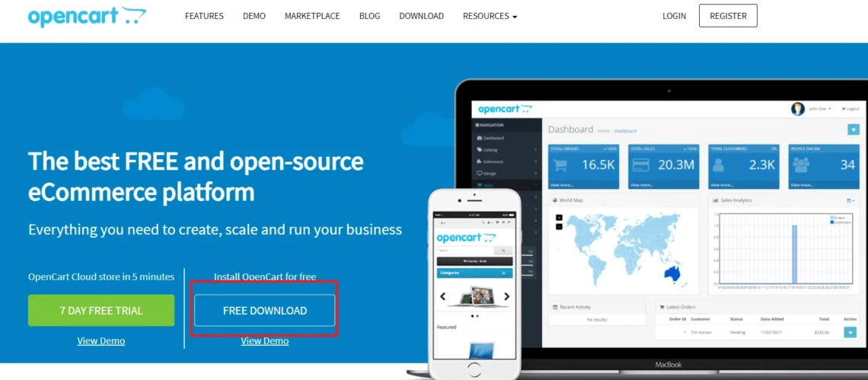Click Home breadcrumb beside Dashboard title
The height and width of the screenshot is (380, 868).
[x=603, y=131]
